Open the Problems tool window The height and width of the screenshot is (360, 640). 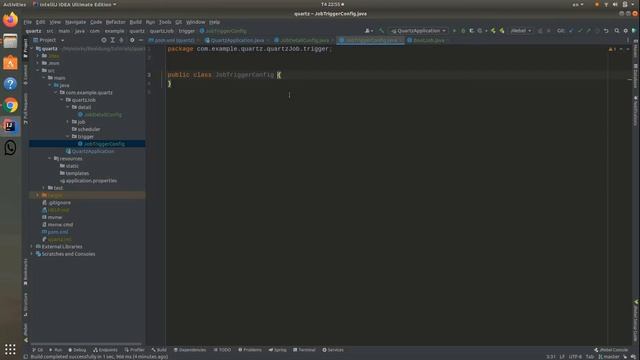click(250, 350)
